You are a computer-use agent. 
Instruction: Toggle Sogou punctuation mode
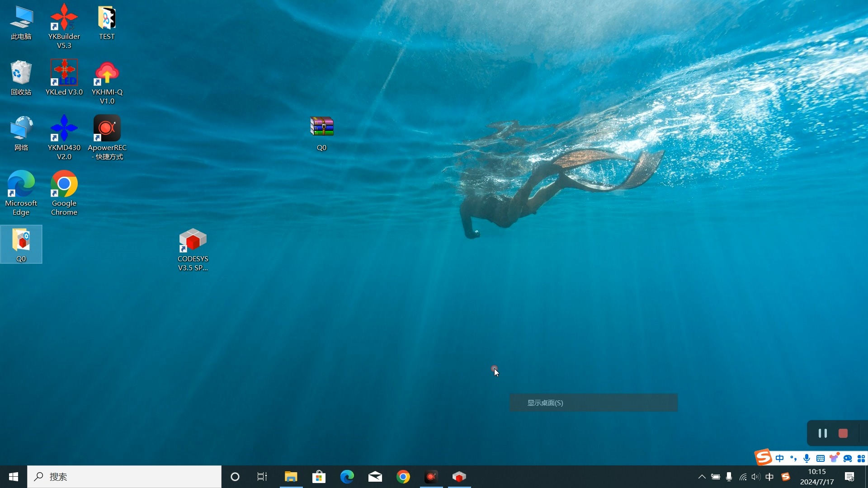[x=793, y=458]
